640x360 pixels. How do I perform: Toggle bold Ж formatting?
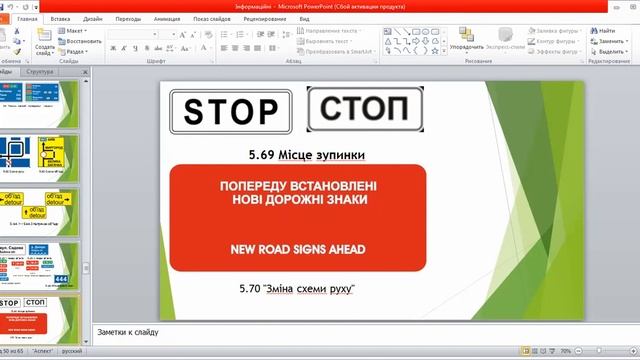(113, 48)
